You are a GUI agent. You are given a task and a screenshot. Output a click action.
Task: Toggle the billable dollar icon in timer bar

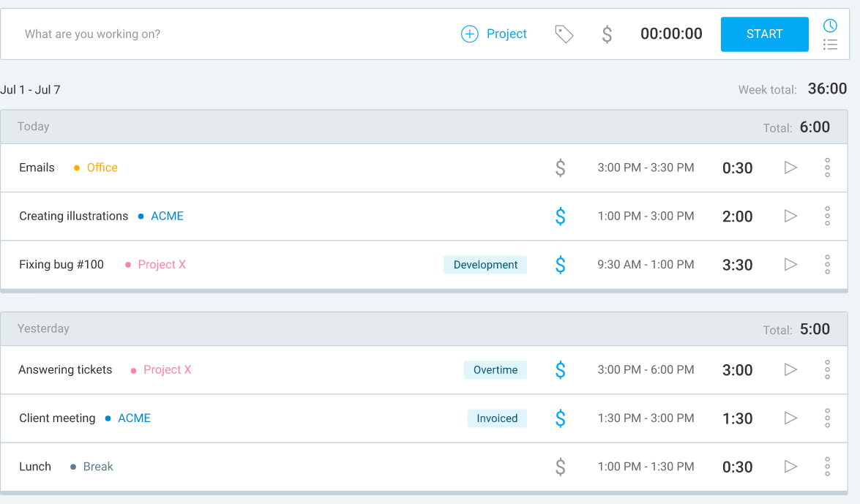pyautogui.click(x=607, y=34)
